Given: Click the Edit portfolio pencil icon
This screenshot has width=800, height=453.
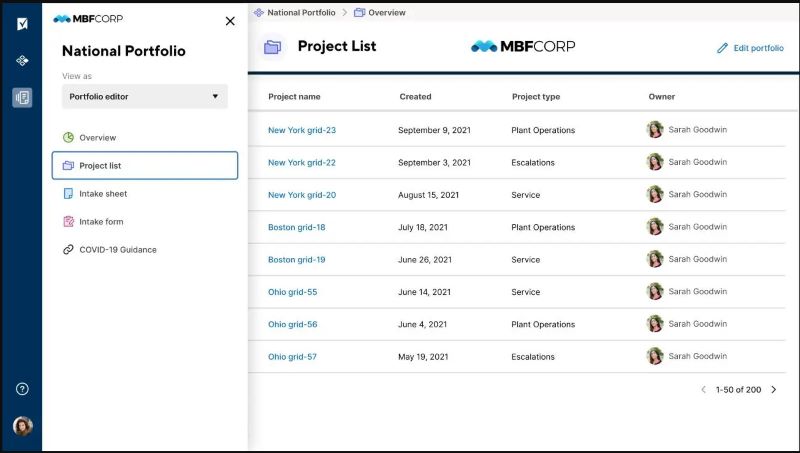Looking at the screenshot, I should click(x=722, y=48).
